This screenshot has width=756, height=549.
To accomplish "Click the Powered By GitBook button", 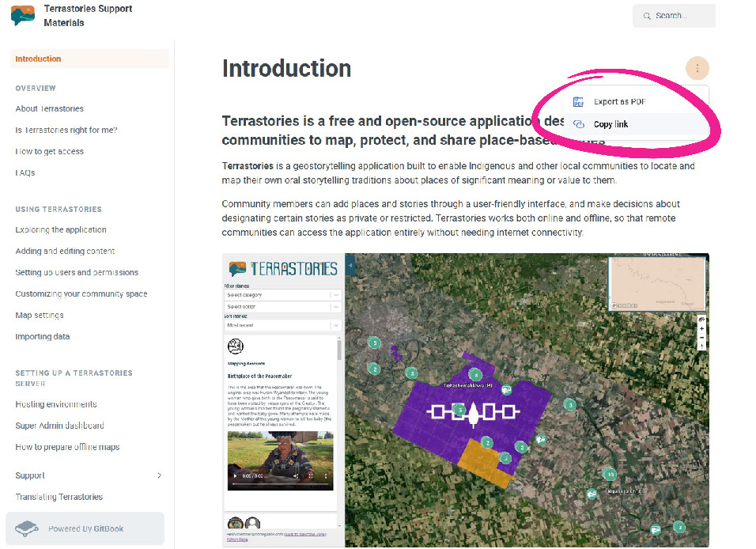I will click(x=85, y=528).
